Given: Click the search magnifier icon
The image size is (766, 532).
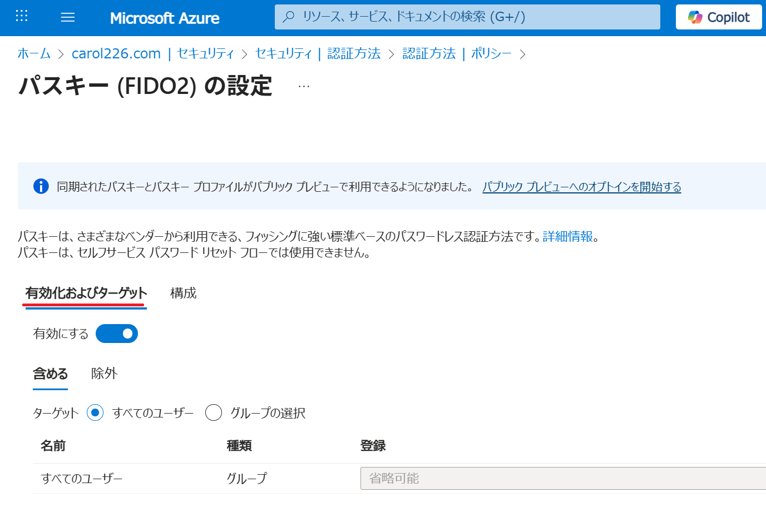Looking at the screenshot, I should [x=288, y=17].
